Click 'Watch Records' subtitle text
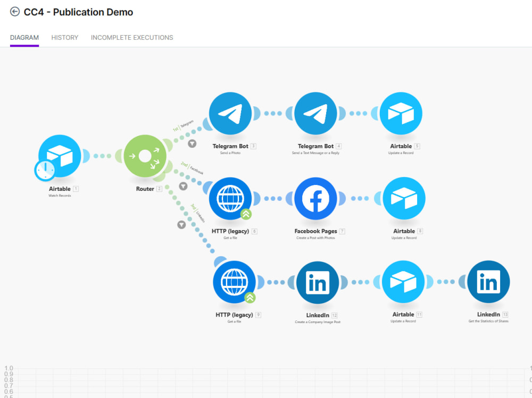The image size is (532, 398). click(x=60, y=196)
